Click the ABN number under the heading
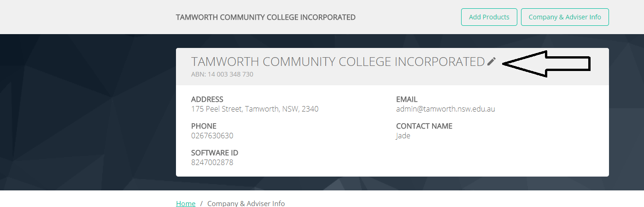Viewport: 644px width, 207px height. (222, 74)
